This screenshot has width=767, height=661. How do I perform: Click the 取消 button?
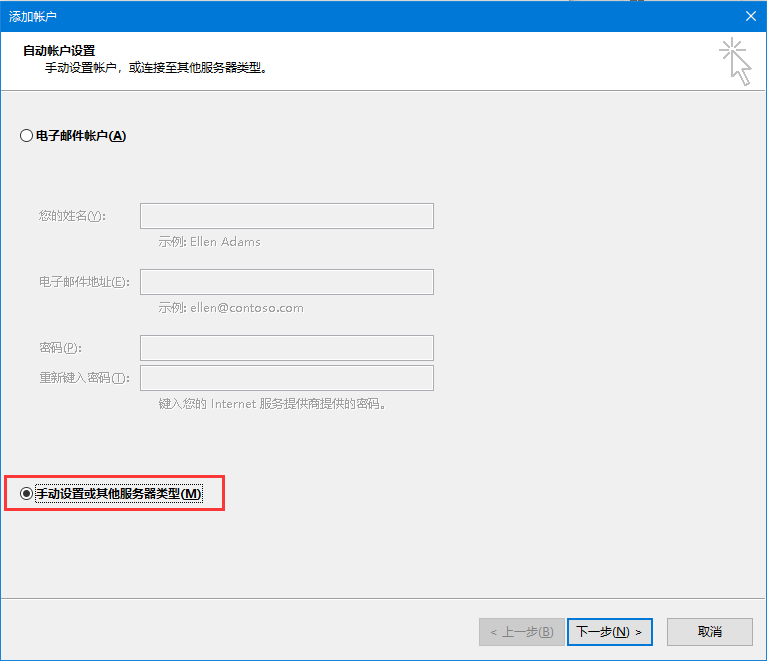coord(710,632)
